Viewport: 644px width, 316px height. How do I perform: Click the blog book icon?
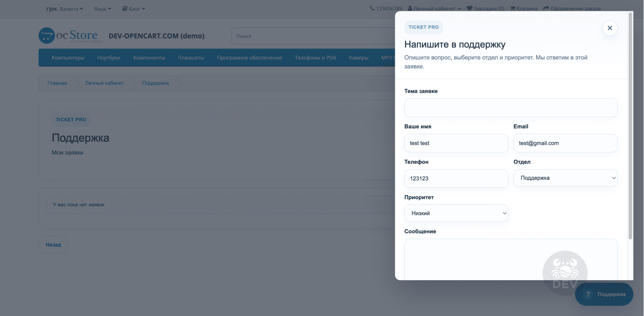click(x=125, y=8)
